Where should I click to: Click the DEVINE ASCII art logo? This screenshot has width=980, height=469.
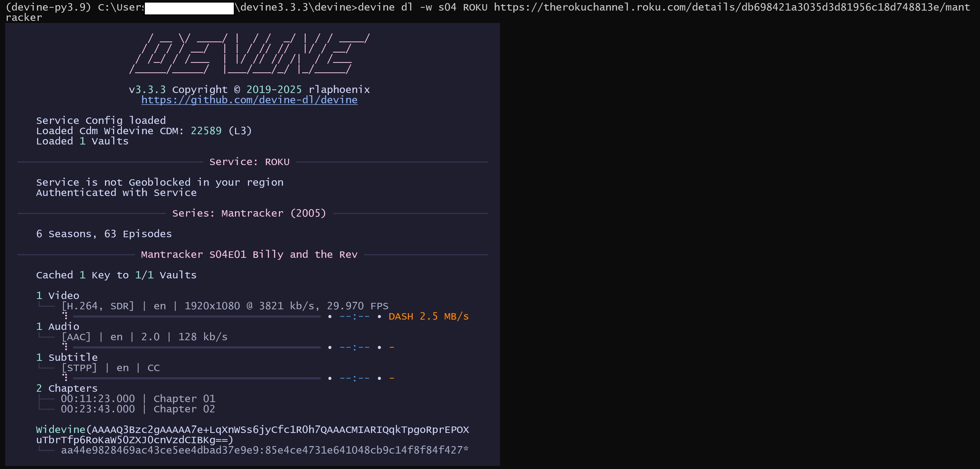tap(249, 54)
